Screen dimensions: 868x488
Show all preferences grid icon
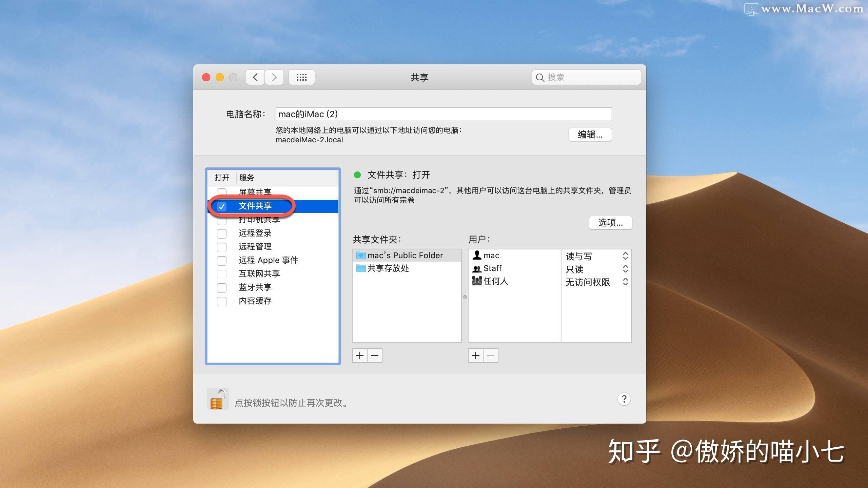point(301,77)
